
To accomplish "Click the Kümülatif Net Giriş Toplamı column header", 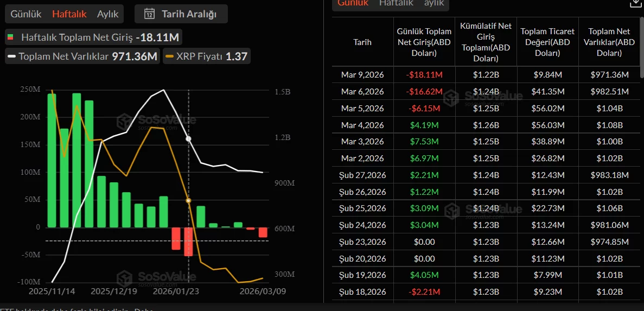I will pos(486,42).
